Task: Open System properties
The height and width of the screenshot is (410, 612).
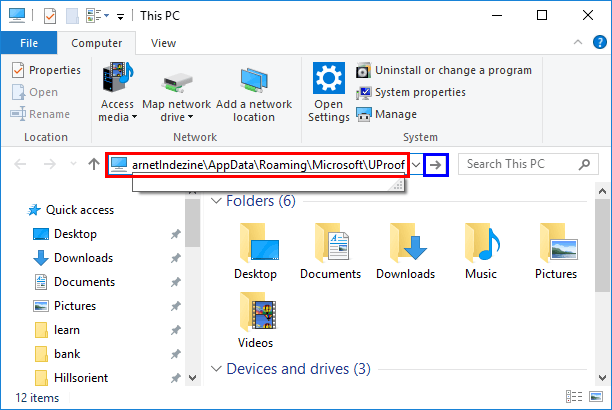Action: coord(411,93)
